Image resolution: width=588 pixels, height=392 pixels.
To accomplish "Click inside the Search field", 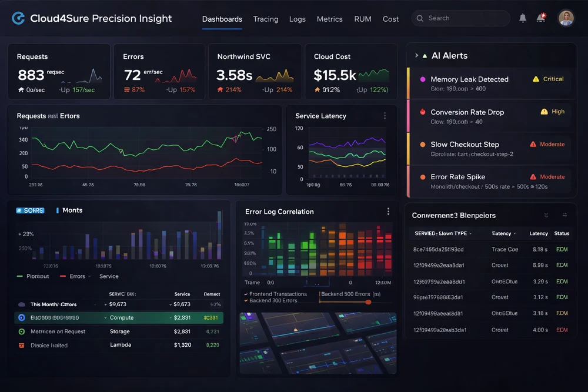I will click(460, 18).
